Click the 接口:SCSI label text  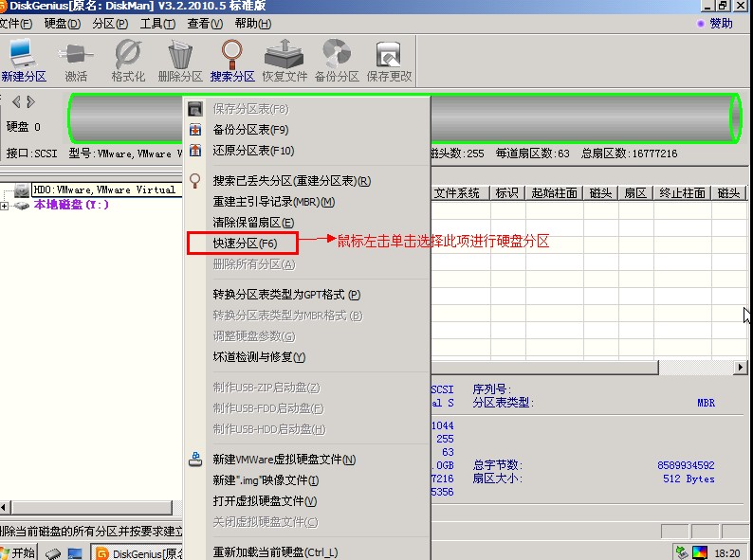31,154
